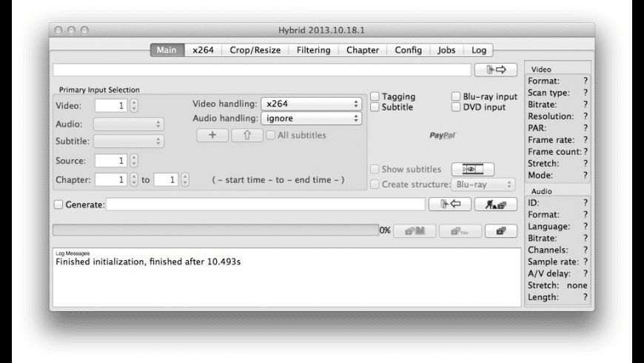
Task: Click the Source number stepper arrows
Action: (134, 160)
